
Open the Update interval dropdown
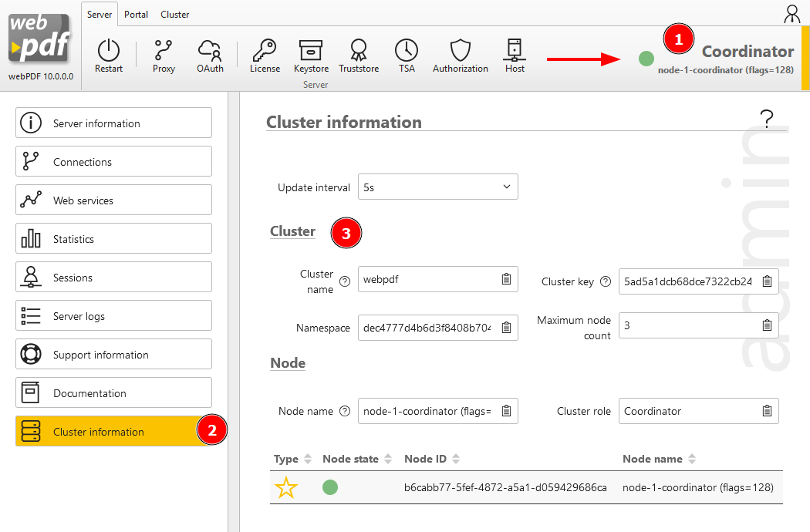(x=437, y=187)
